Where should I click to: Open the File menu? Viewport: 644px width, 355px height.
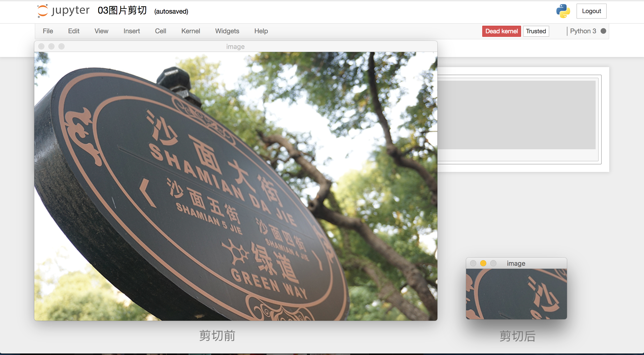48,31
